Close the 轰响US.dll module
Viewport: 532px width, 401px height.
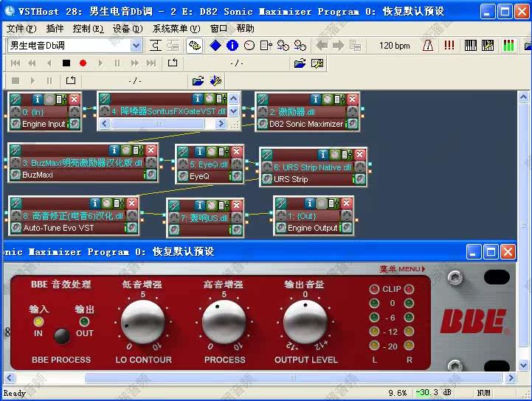coord(236,205)
